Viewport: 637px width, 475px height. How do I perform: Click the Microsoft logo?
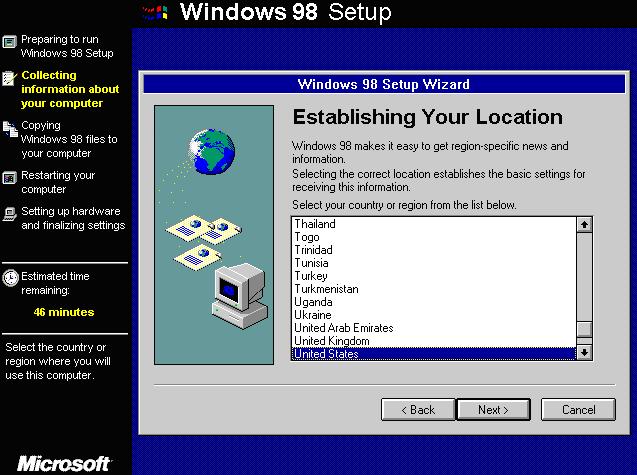tap(64, 464)
